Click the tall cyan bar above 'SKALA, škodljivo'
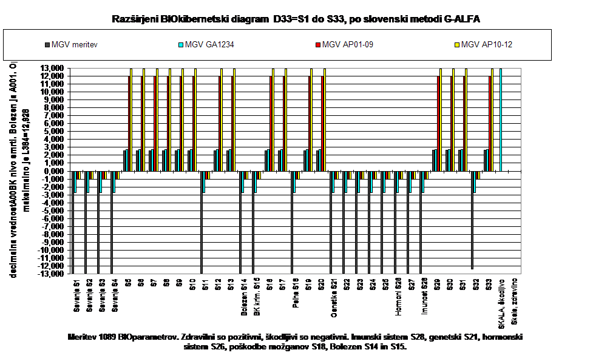 pyautogui.click(x=500, y=120)
